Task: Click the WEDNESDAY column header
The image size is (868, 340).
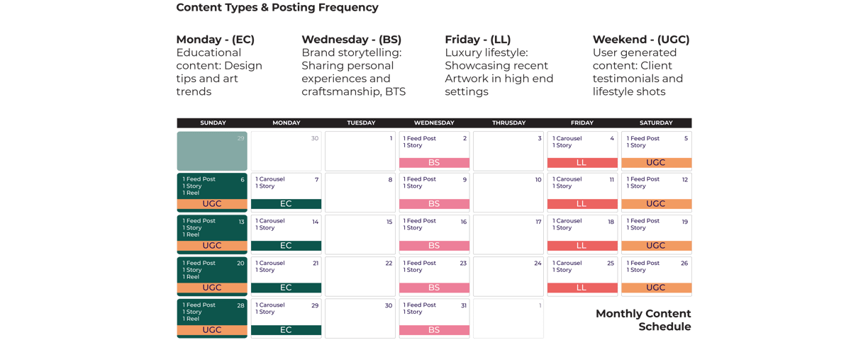Action: [x=434, y=123]
